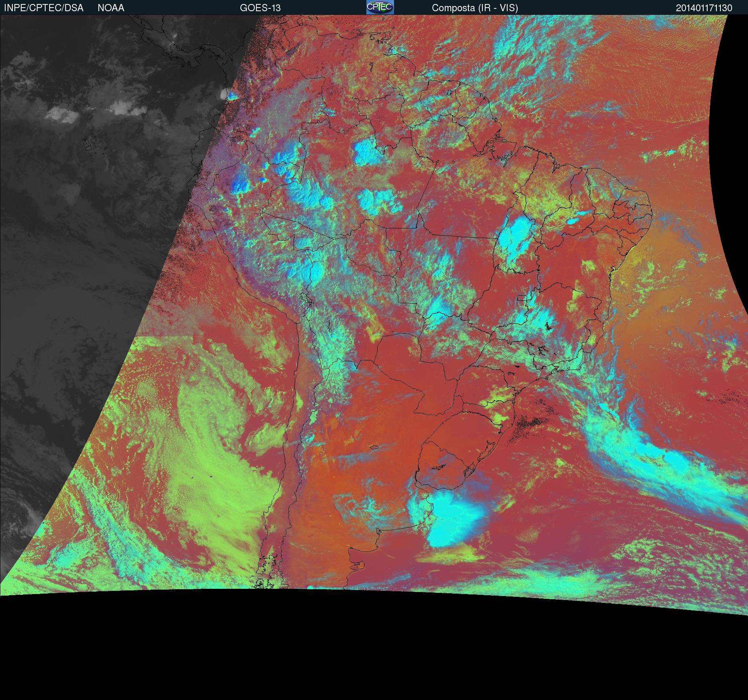Click the INPE/CPTEC/DSA header text
The image size is (748, 700).
pyautogui.click(x=44, y=8)
